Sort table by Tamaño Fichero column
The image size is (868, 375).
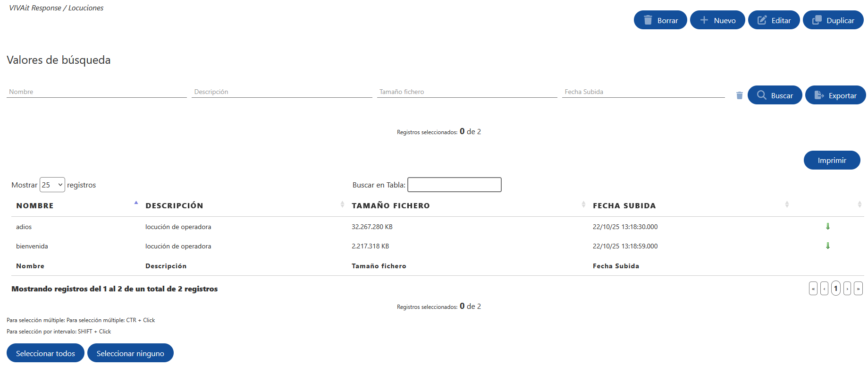click(x=390, y=206)
